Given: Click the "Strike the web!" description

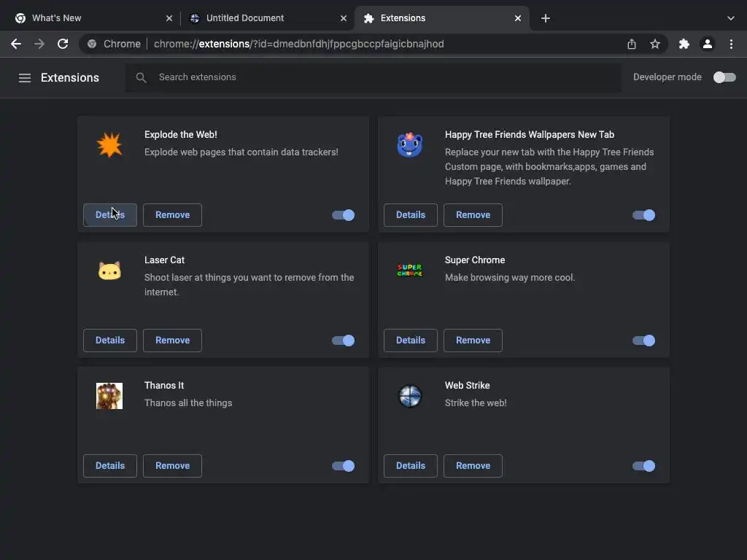Looking at the screenshot, I should click(476, 402).
